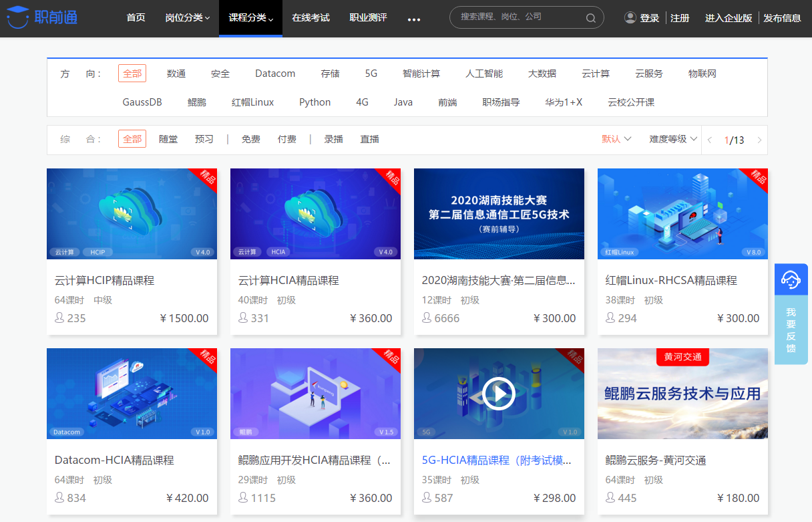Switch to the 在线考试 tab

coord(311,18)
